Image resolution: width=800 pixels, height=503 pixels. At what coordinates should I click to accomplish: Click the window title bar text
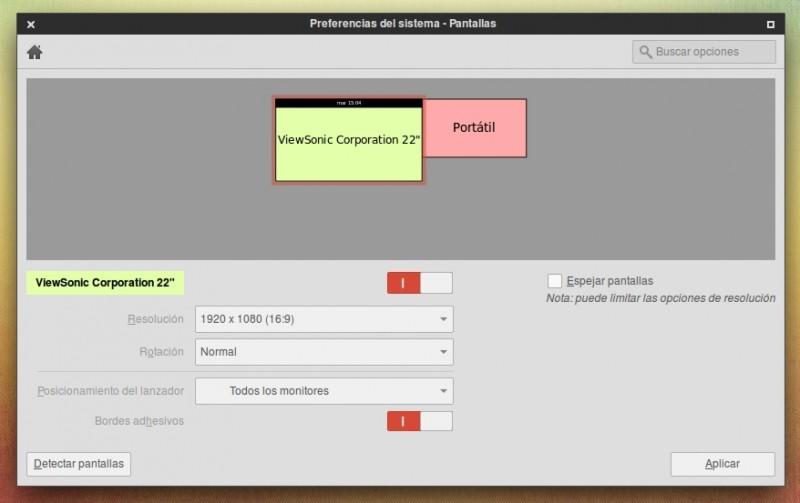pyautogui.click(x=402, y=23)
